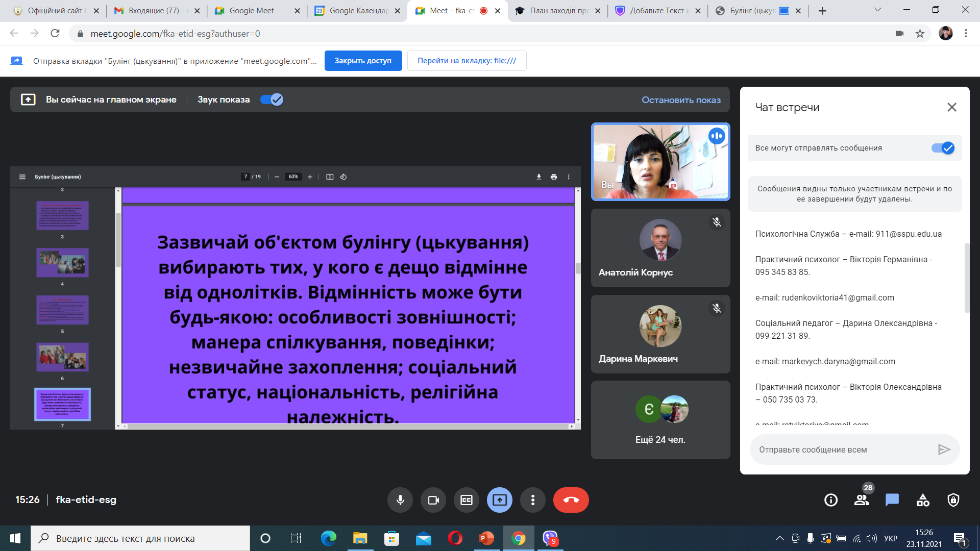Toggle everyone can send messages switch
980x551 pixels.
pyautogui.click(x=943, y=148)
